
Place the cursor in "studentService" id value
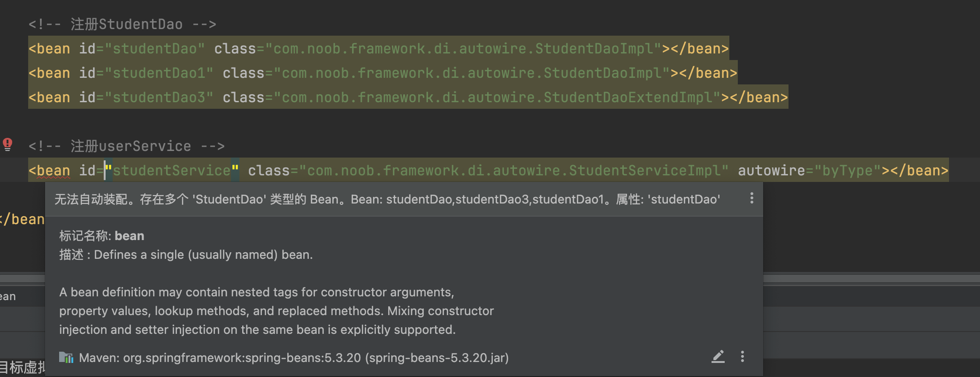click(172, 170)
